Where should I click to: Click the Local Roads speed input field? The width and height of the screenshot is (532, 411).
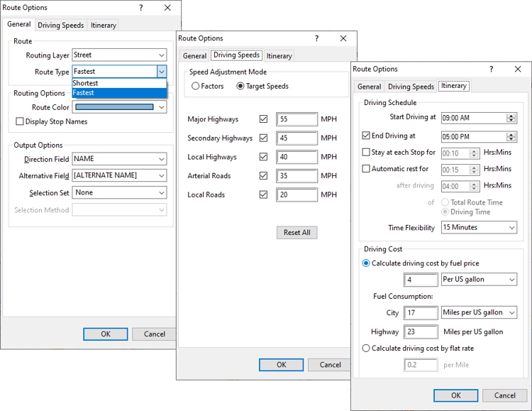[x=297, y=194]
